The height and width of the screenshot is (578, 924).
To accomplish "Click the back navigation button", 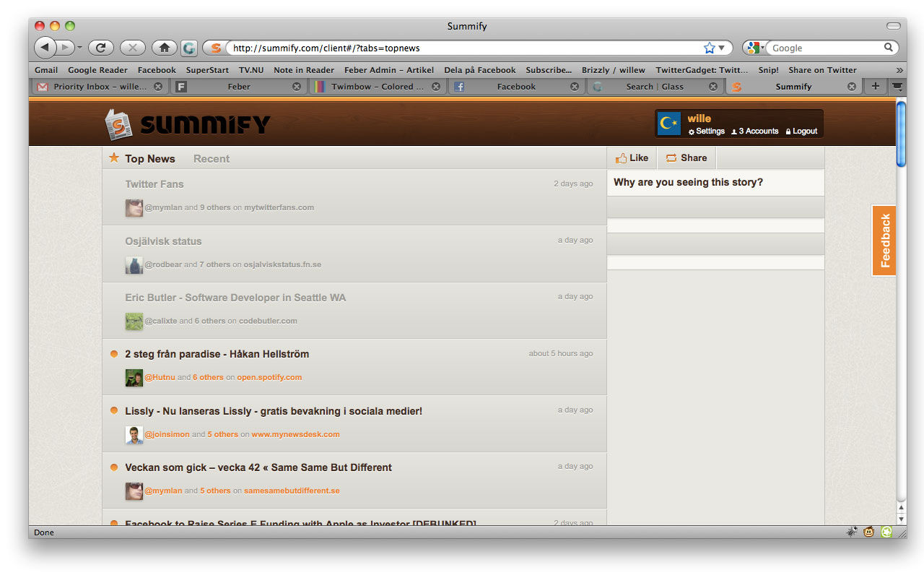I will click(x=45, y=48).
